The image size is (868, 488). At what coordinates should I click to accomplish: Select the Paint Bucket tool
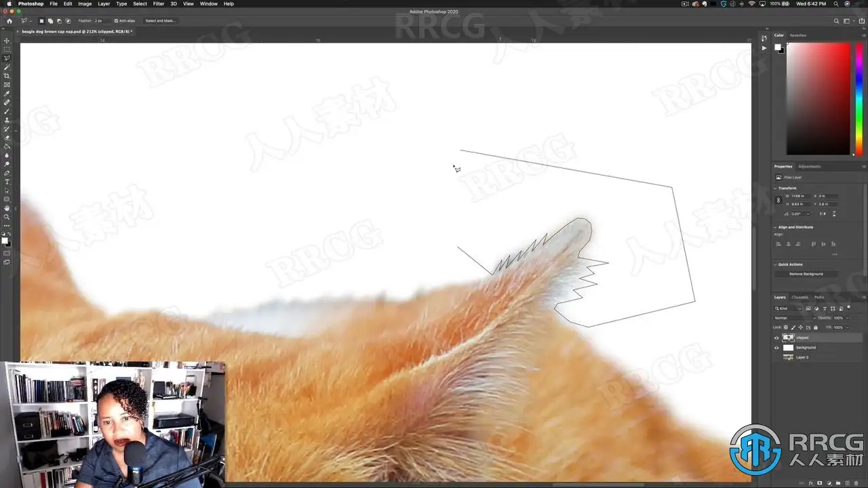coord(7,146)
